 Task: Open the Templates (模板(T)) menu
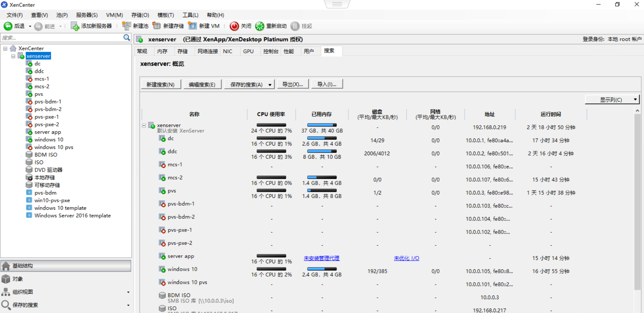point(166,15)
